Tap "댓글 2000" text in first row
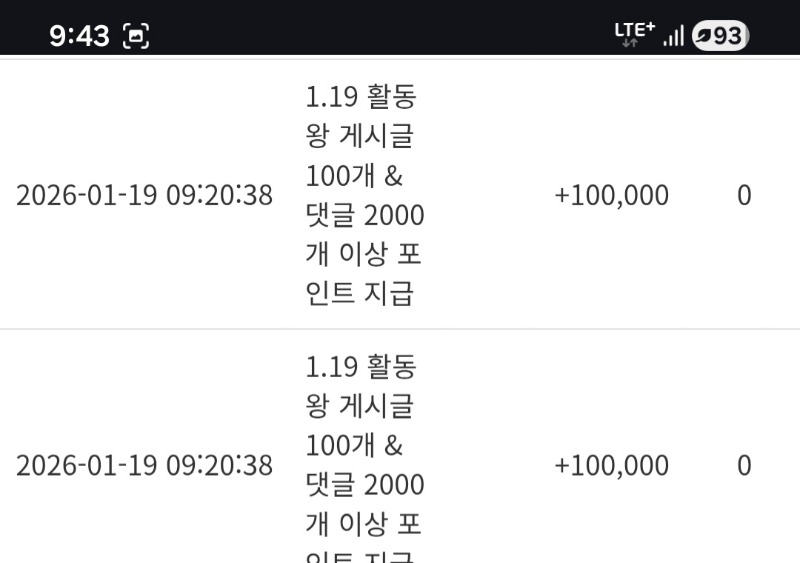 pos(365,215)
